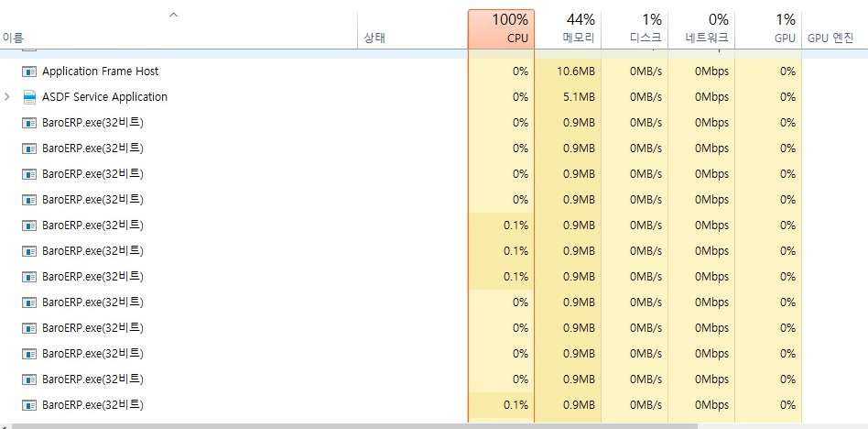Collapse column sort using the top arrow chevron

click(x=173, y=15)
